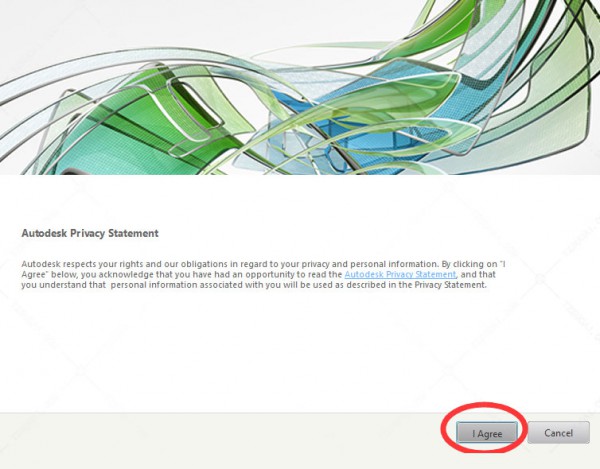Click the paragraph line starting "Autodesk respects your rights"
This screenshot has height=469, width=600.
(264, 264)
